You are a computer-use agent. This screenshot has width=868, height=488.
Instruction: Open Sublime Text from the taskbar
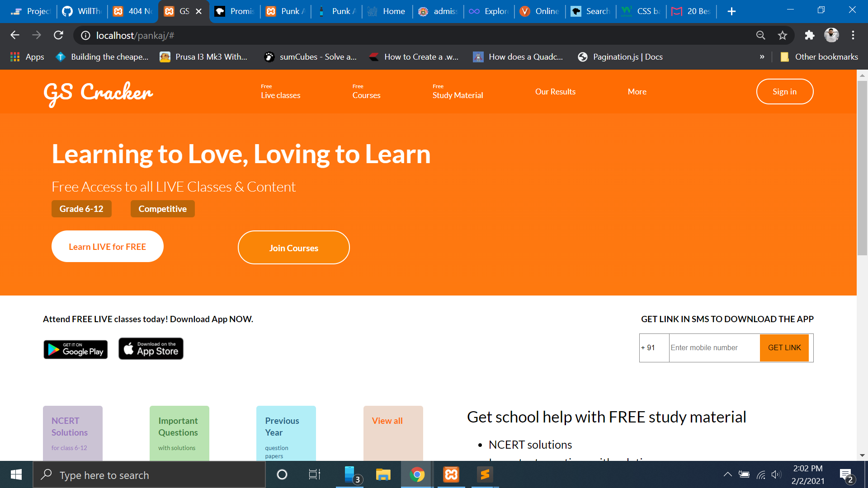tap(485, 474)
